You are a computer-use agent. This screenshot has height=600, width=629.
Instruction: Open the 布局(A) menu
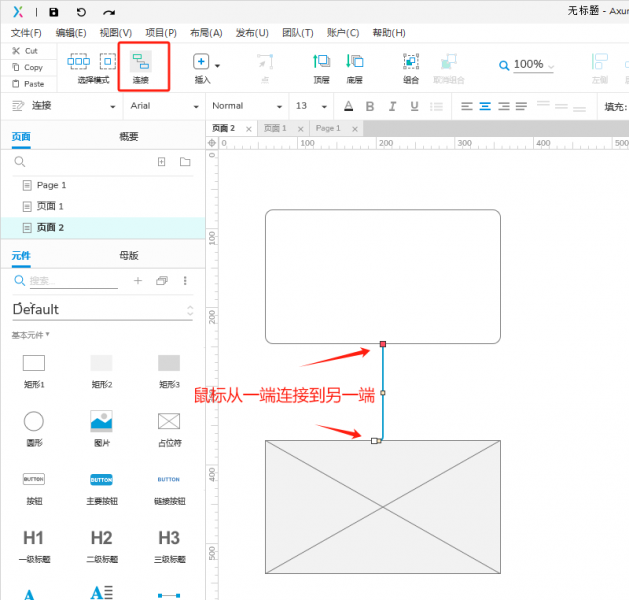[206, 33]
